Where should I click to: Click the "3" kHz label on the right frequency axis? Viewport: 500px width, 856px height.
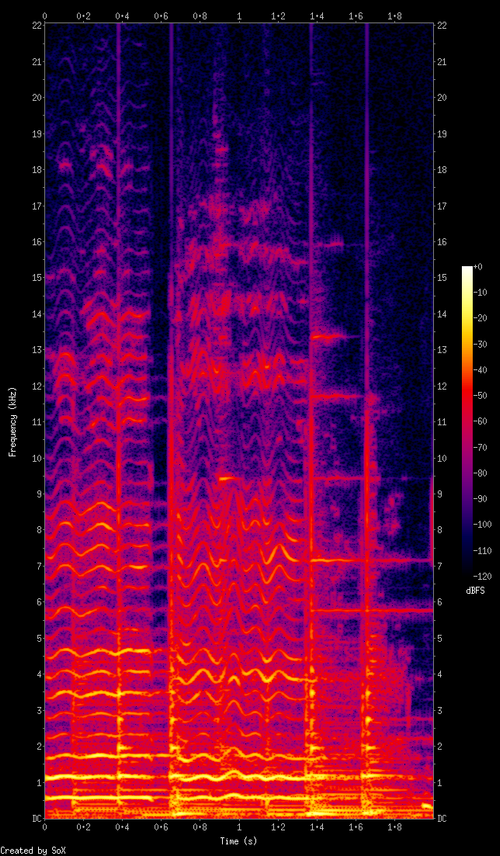[x=441, y=710]
